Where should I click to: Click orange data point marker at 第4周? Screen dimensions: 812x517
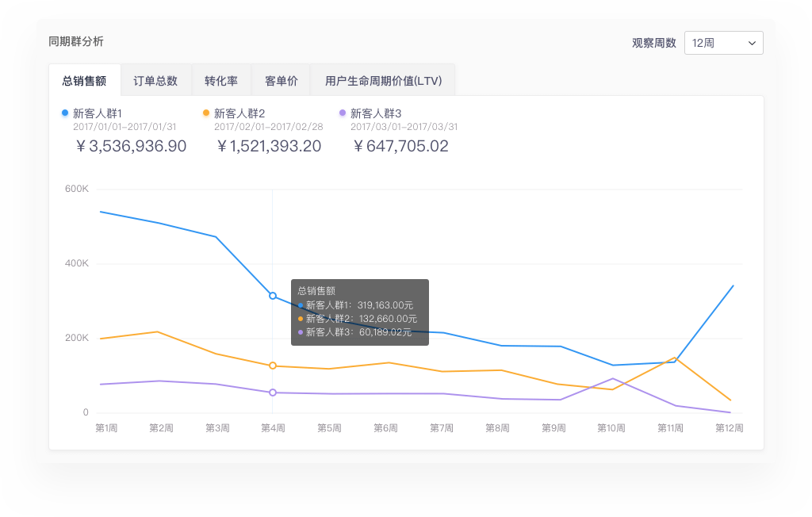273,366
